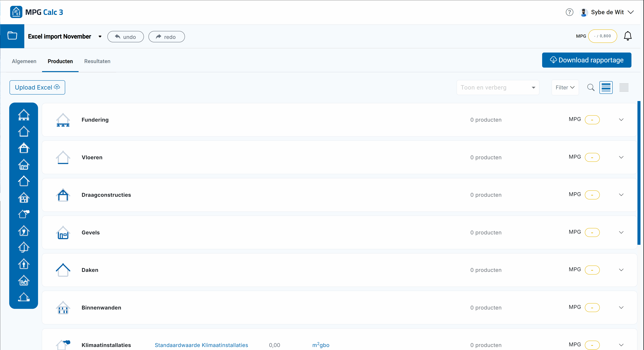644x350 pixels.
Task: Jump to Gevels via sidebar icon
Action: point(24,164)
